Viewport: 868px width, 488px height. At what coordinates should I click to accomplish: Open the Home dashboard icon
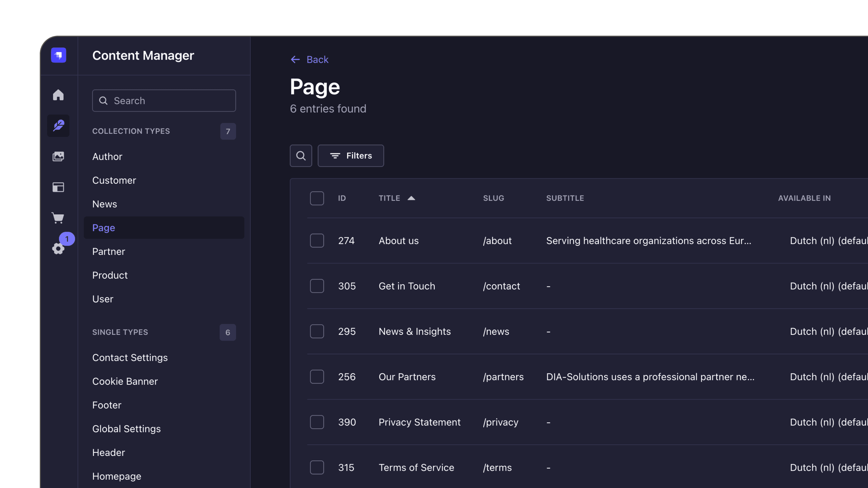tap(58, 95)
